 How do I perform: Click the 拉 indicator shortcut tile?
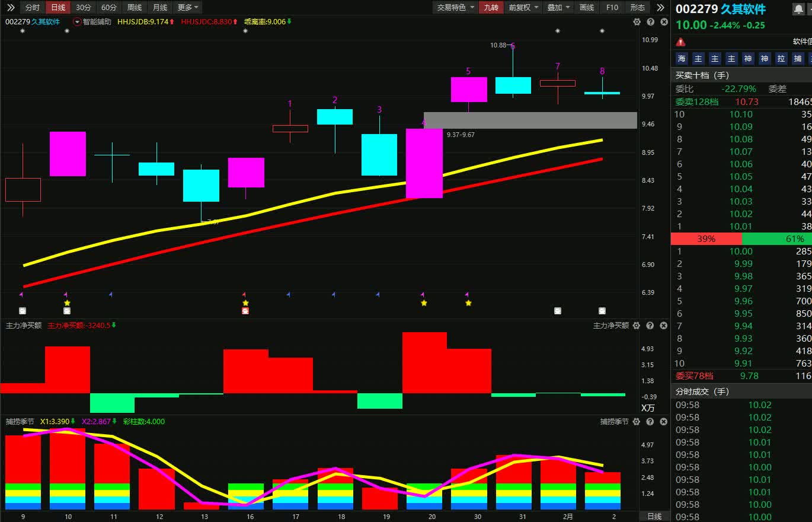click(781, 59)
